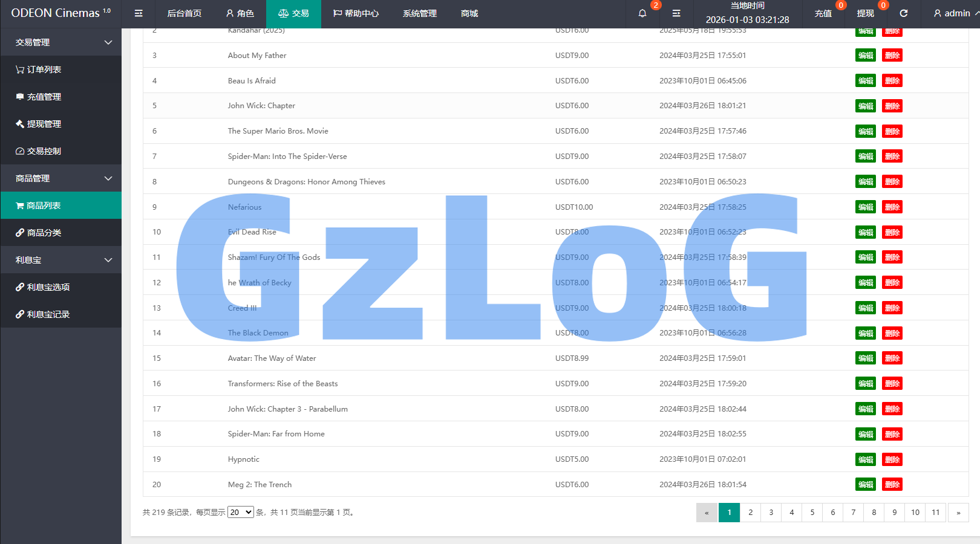Go to 提现管理 sidebar item
980x544 pixels.
[x=44, y=124]
